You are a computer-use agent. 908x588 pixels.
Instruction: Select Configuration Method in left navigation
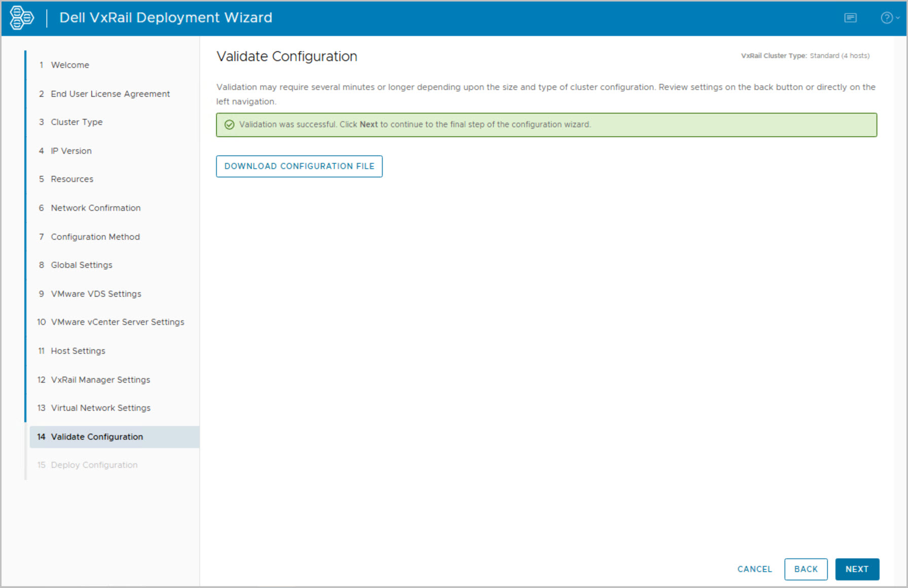(x=95, y=237)
